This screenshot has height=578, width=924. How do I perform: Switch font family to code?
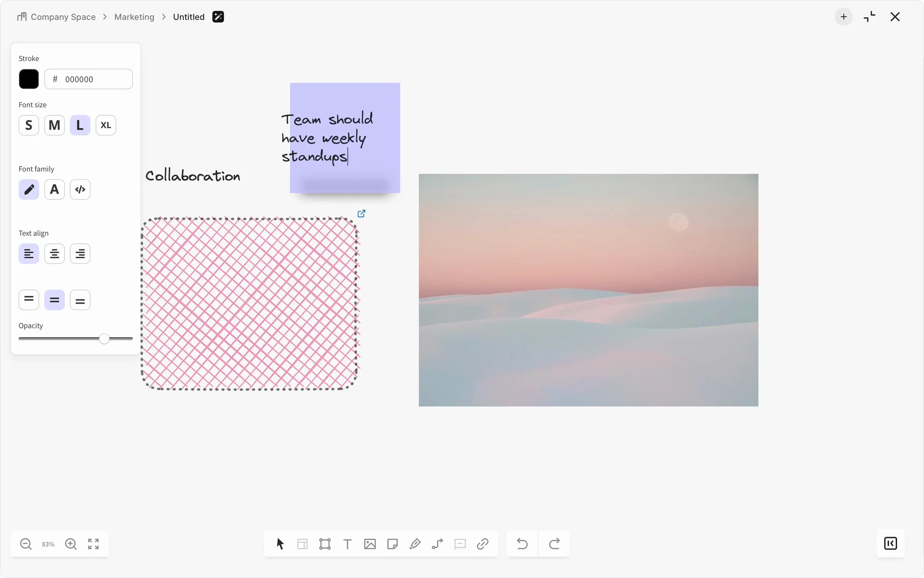(x=80, y=189)
